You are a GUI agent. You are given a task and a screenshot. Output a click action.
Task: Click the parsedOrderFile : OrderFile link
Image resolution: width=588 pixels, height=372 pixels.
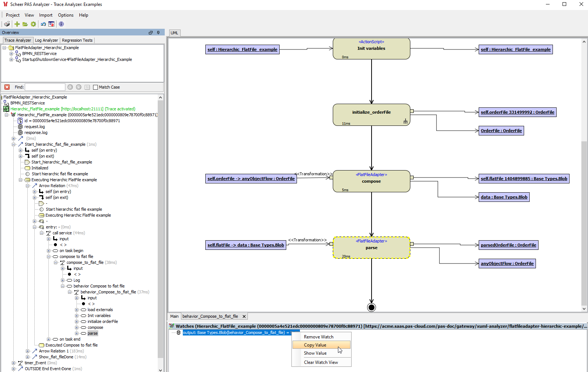(x=508, y=245)
